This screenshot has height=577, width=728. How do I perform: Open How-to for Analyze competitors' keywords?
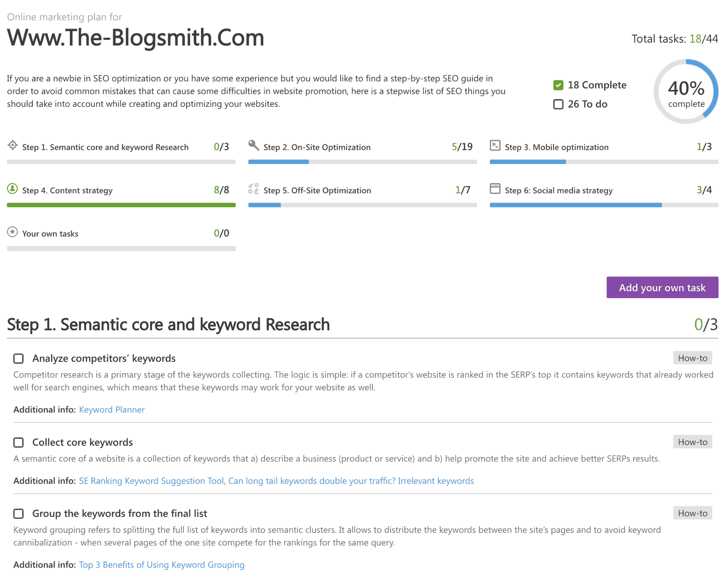[692, 358]
